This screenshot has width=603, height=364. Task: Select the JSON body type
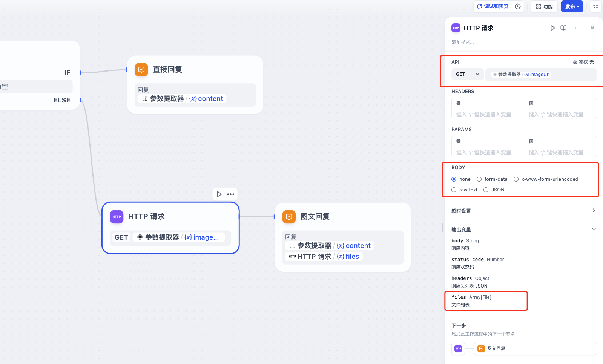[486, 190]
